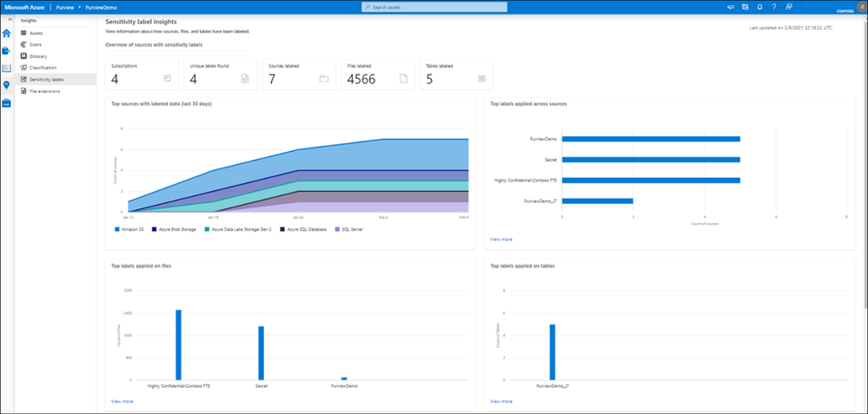Click the Assets icon in Insights menu
This screenshot has width=868, height=414.
pyautogui.click(x=23, y=33)
